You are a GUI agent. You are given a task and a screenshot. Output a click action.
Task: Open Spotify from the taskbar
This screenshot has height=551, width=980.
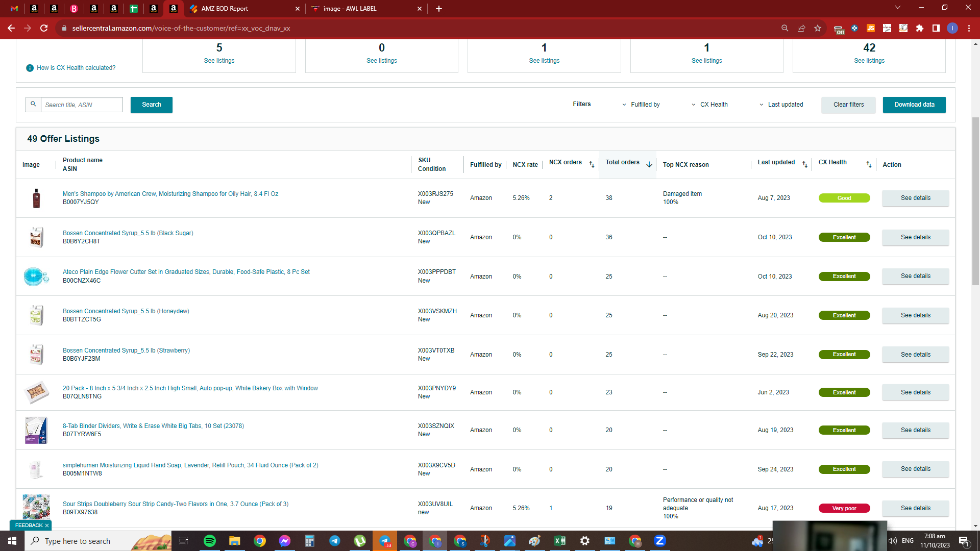[x=210, y=541]
